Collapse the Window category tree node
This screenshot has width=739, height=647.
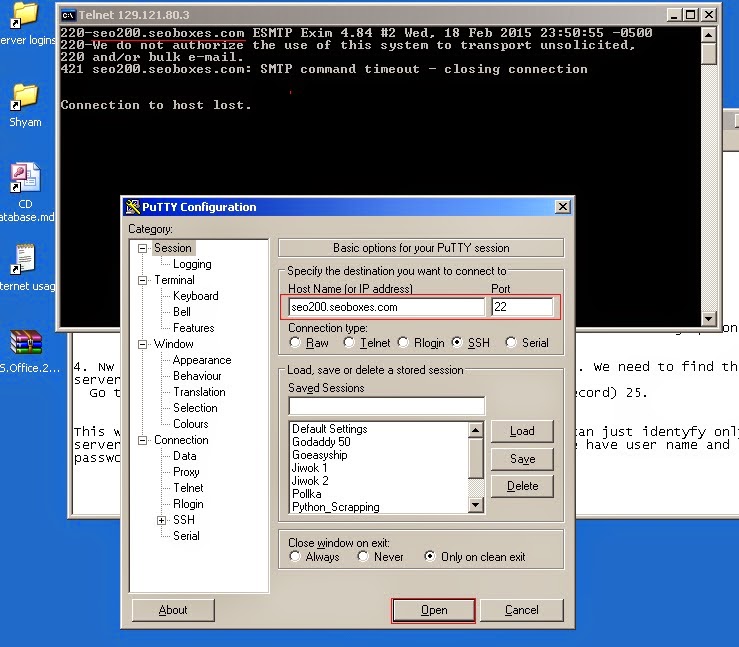(x=142, y=344)
